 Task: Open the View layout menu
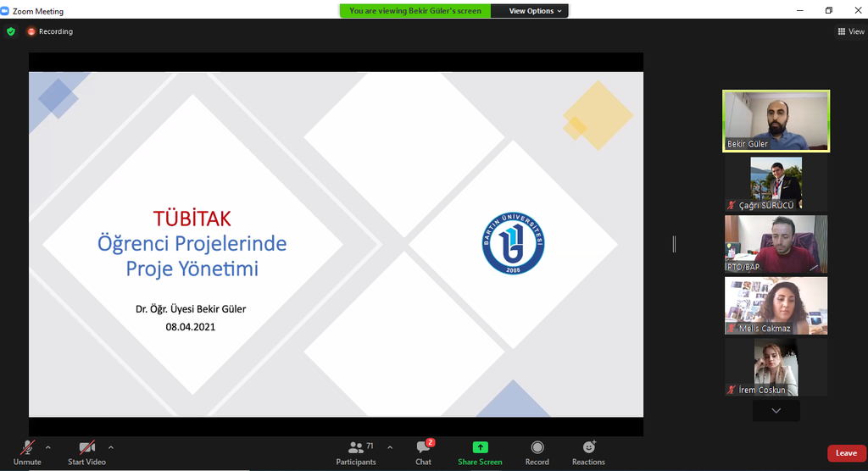point(850,31)
